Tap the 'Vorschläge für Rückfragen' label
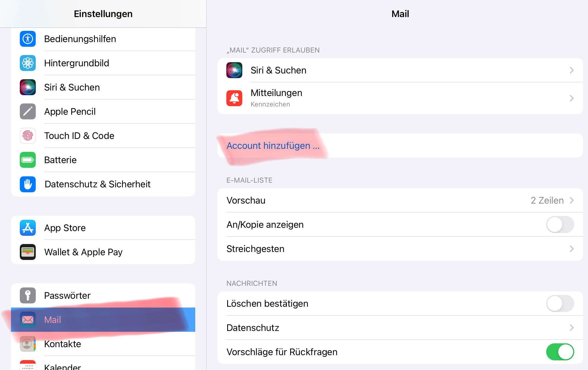 pos(282,352)
